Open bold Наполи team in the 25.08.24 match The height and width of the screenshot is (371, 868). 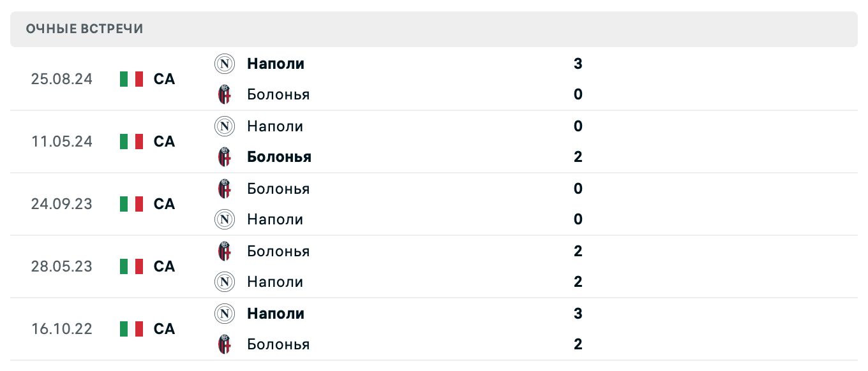click(x=276, y=64)
